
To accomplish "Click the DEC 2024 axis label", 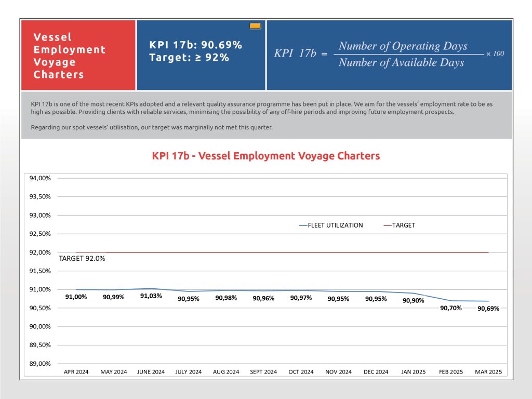I will [x=376, y=372].
